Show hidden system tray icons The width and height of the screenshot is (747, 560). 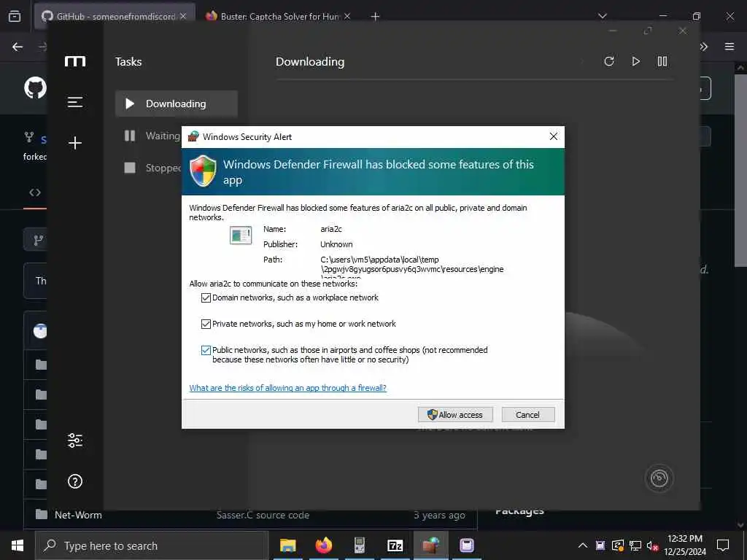click(x=583, y=545)
